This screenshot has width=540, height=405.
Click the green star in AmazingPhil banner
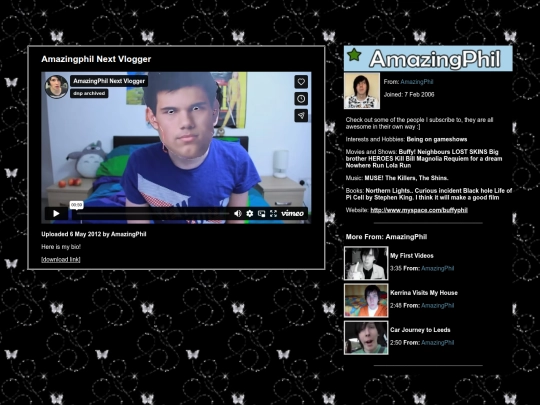tap(354, 55)
